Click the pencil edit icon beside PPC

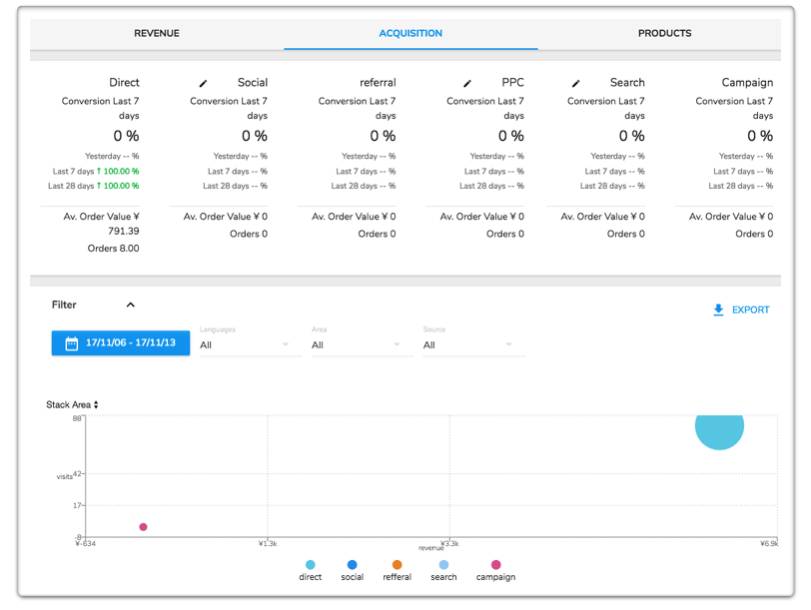467,83
